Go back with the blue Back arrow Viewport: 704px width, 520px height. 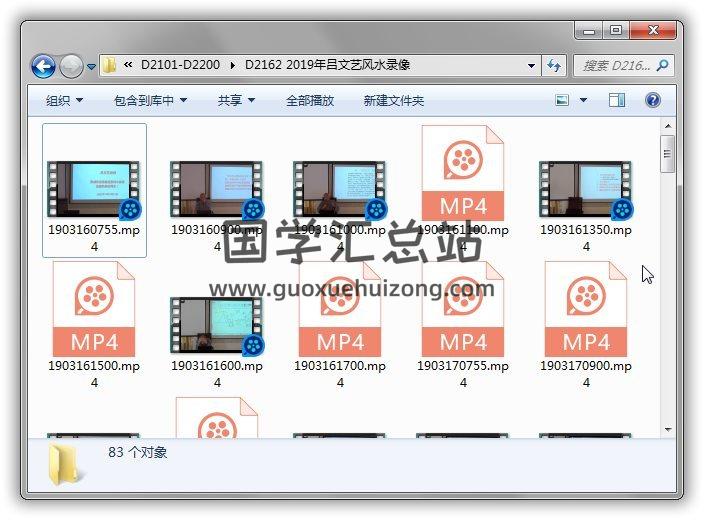tap(44, 66)
